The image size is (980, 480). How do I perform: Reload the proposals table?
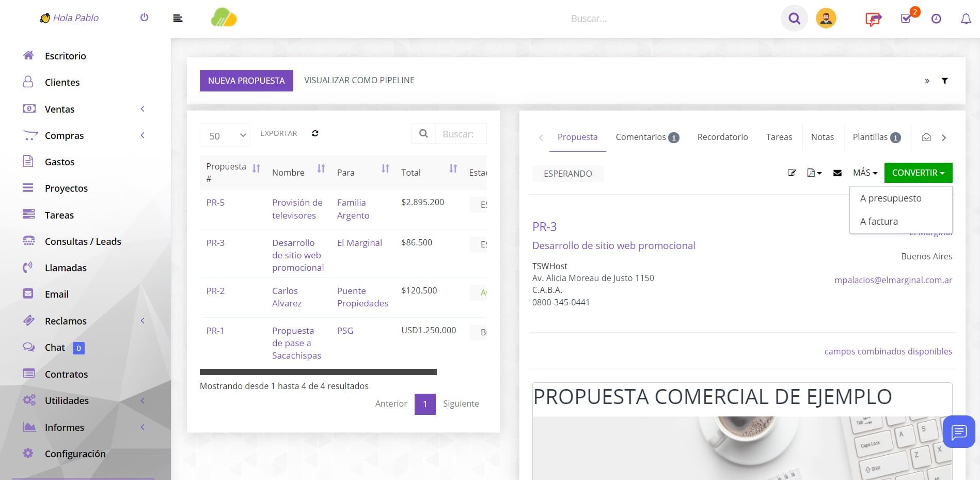(x=315, y=133)
